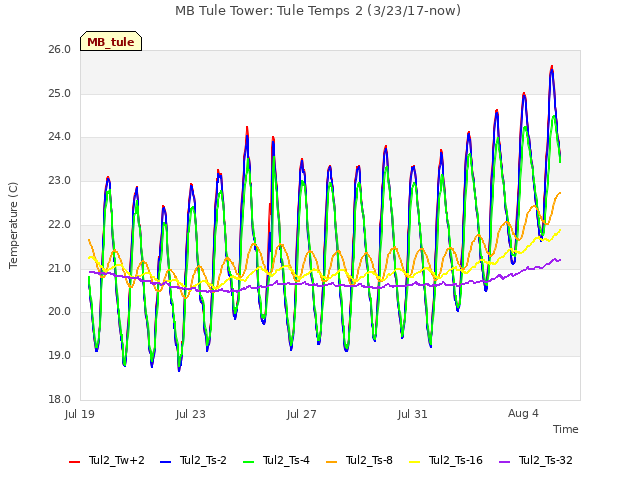Screen dimensions: 640x480
Task: Click the Time axis label
Action: tap(566, 429)
